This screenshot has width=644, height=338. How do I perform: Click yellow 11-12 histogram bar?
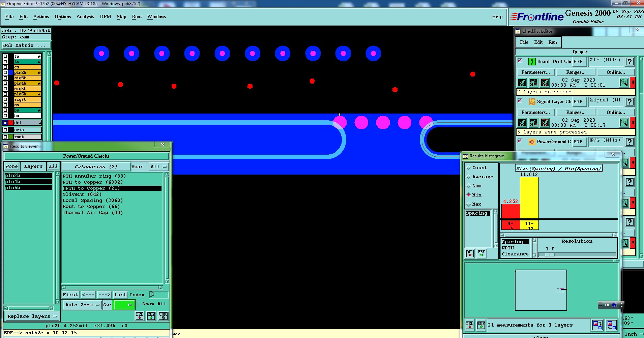pos(529,198)
